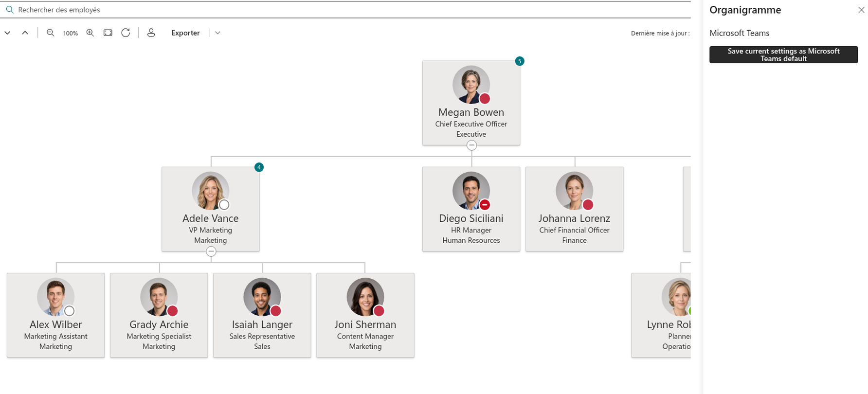868x394 pixels.
Task: Click Diego Siciliani's do-not-disturb badge
Action: click(x=485, y=205)
